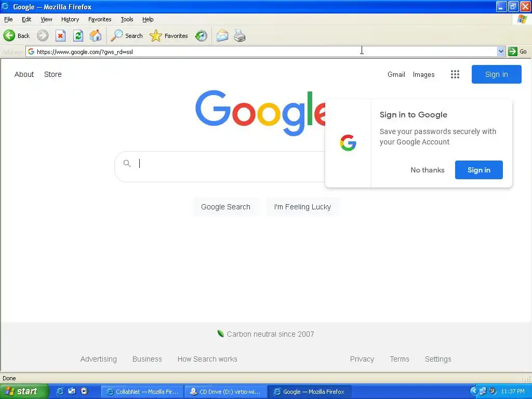
Task: Click the Start button
Action: pos(24,391)
